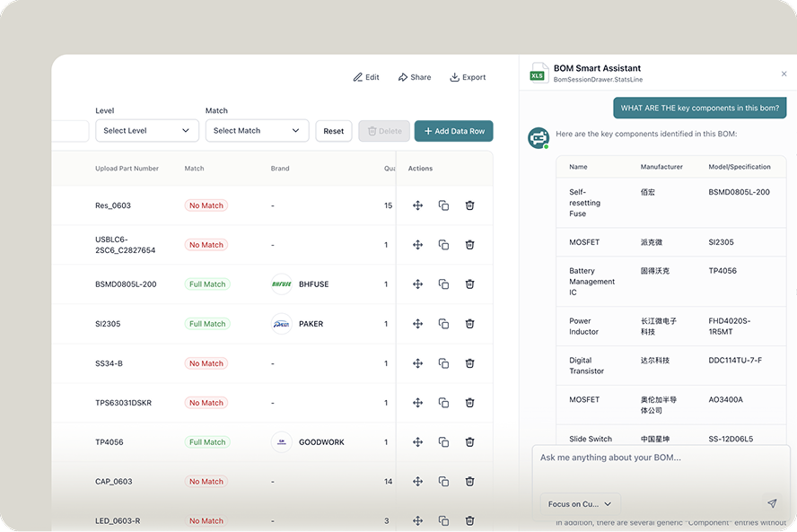Open the Select Match dropdown
This screenshot has width=797, height=532.
(258, 131)
